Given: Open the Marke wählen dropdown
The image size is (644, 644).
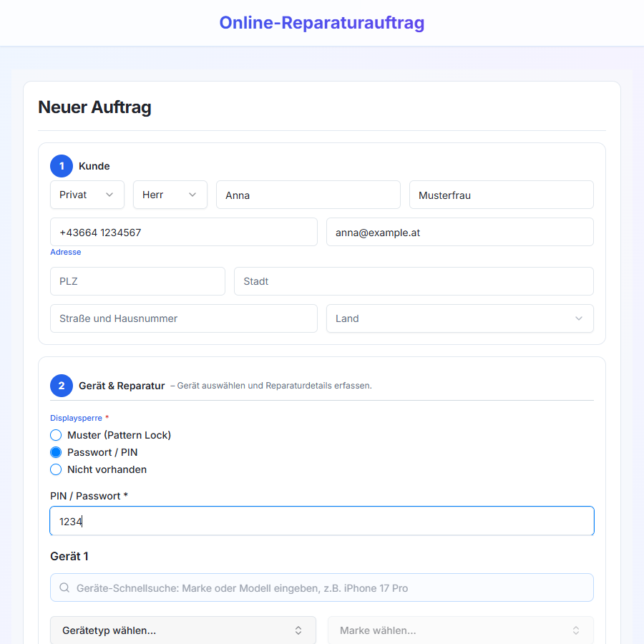Looking at the screenshot, I should point(460,630).
